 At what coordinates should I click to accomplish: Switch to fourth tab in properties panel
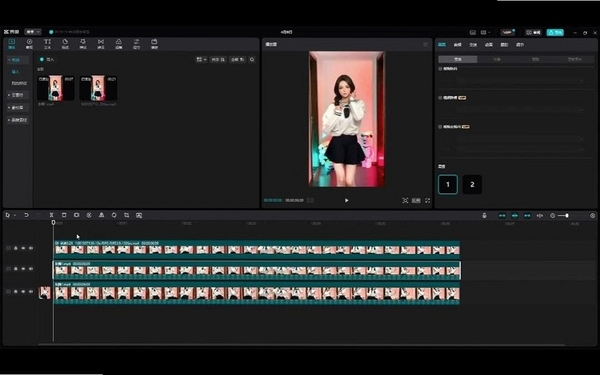tap(489, 45)
